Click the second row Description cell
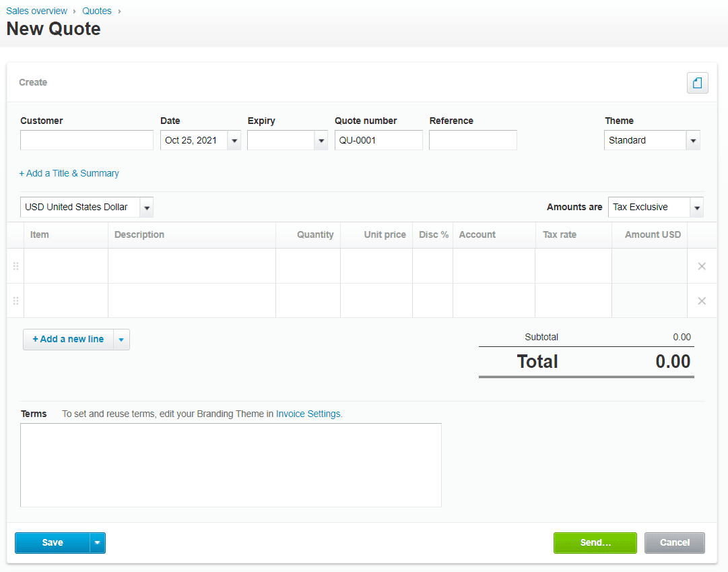 [x=192, y=301]
